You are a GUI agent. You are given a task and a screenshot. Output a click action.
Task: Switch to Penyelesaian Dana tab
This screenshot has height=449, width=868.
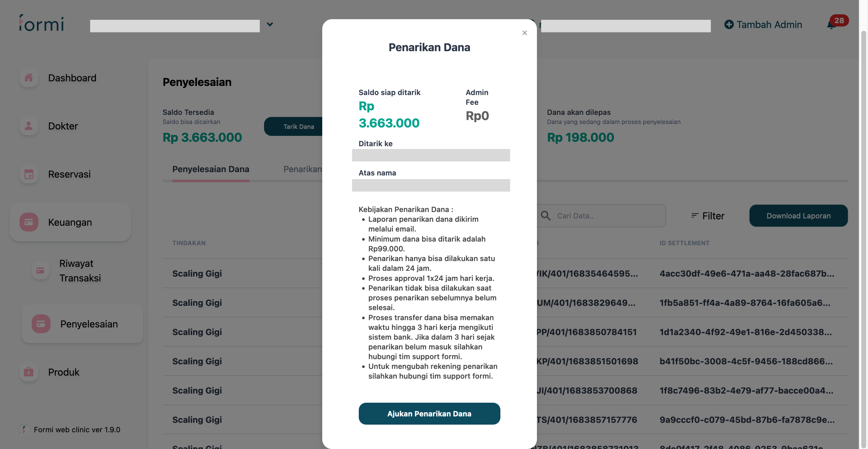point(211,169)
